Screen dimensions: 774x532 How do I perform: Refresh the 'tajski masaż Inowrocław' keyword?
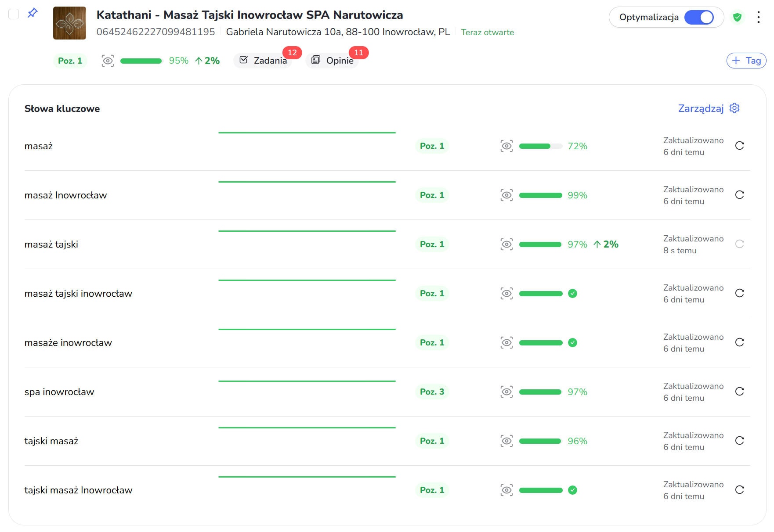739,490
